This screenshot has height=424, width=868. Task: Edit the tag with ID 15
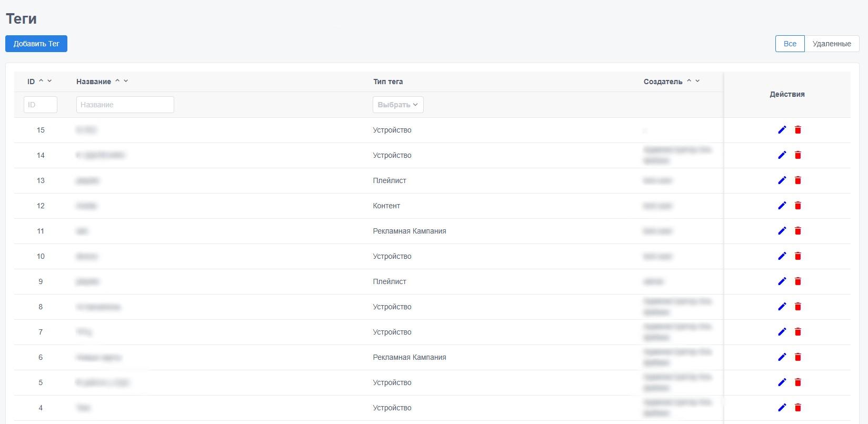click(x=782, y=130)
